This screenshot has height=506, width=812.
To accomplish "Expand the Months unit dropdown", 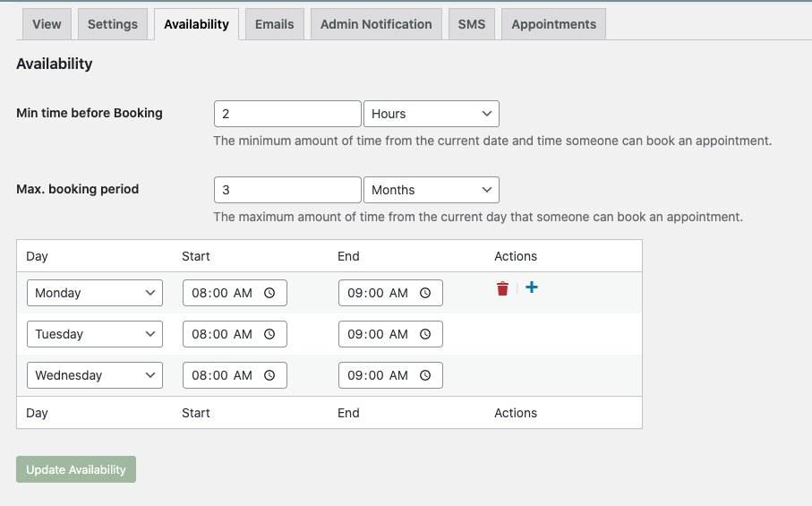I will tap(431, 190).
